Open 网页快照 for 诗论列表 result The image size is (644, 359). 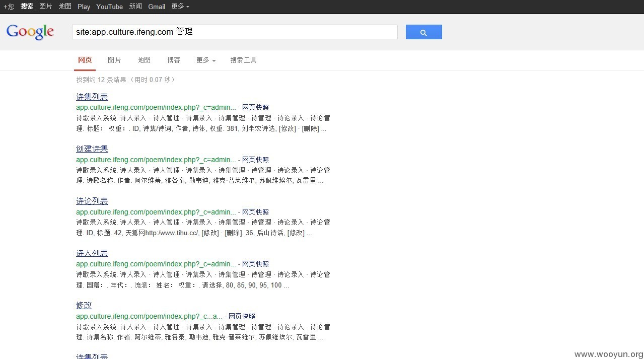click(x=255, y=212)
